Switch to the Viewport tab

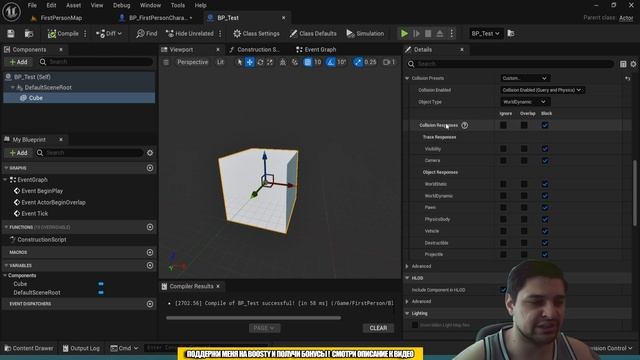(181, 49)
